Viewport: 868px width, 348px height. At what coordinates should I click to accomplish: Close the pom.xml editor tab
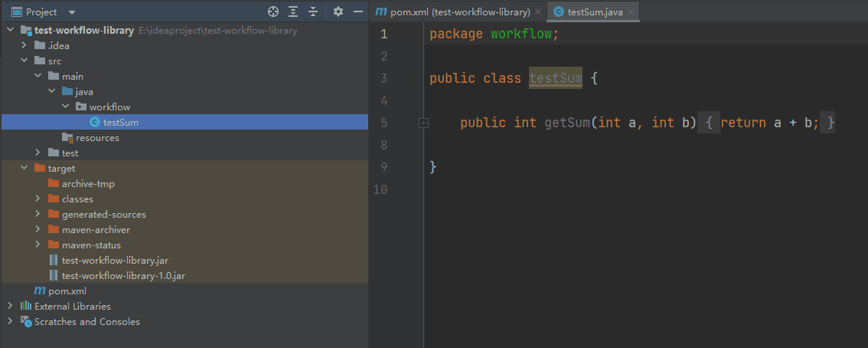coord(539,11)
